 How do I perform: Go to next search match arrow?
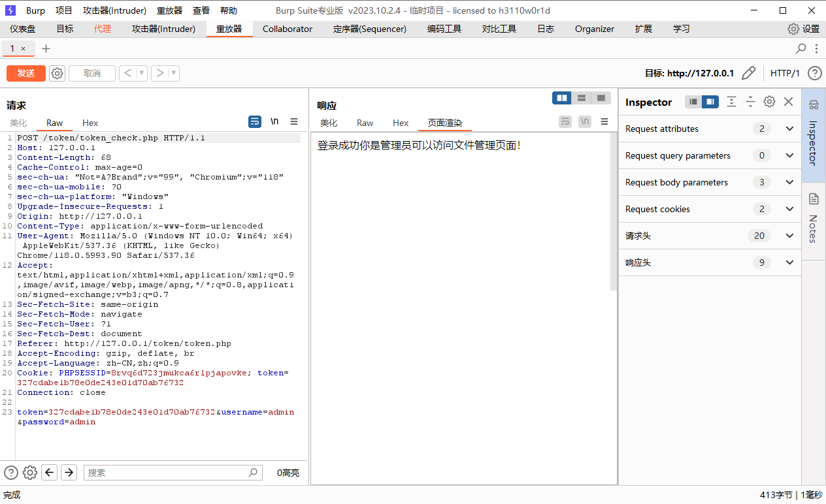tap(69, 473)
